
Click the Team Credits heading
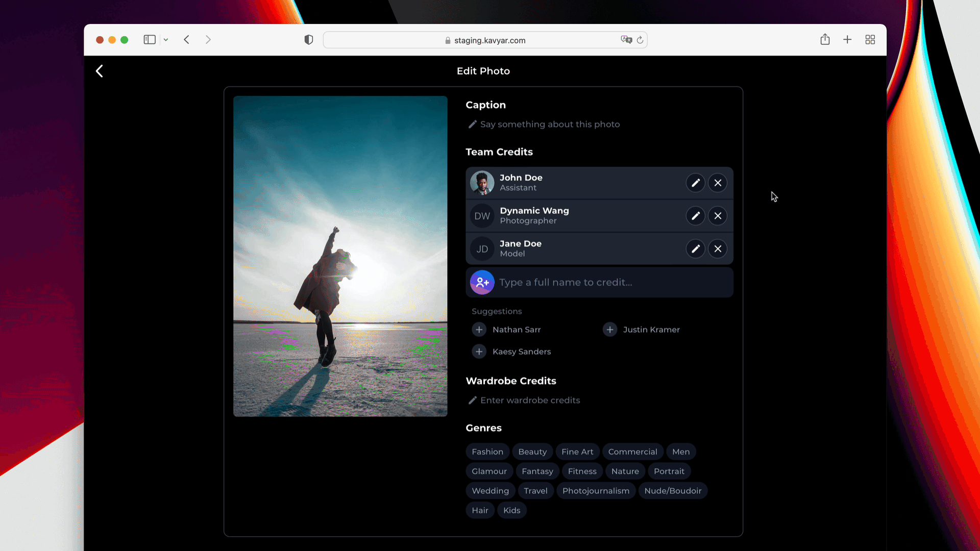pyautogui.click(x=499, y=152)
